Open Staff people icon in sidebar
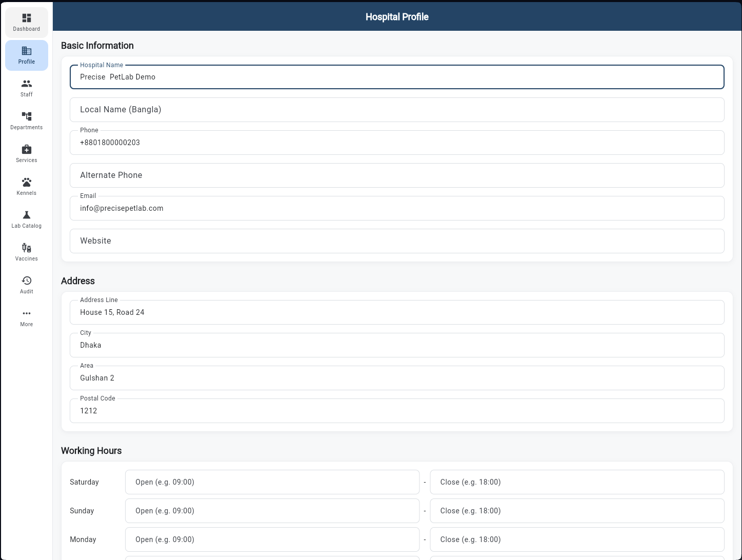The image size is (742, 560). [27, 84]
